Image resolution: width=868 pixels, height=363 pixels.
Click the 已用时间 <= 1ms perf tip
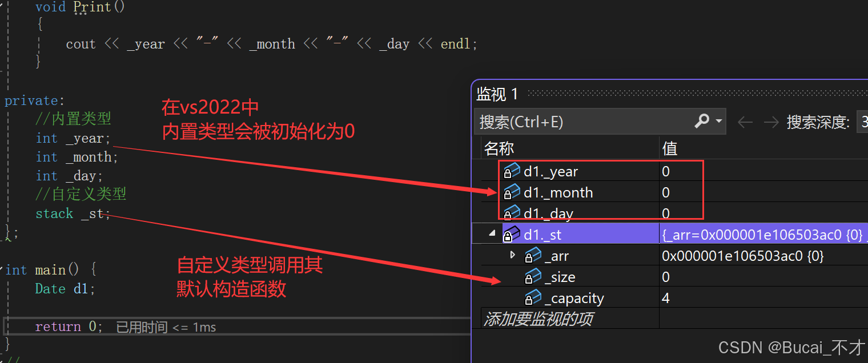(x=166, y=327)
